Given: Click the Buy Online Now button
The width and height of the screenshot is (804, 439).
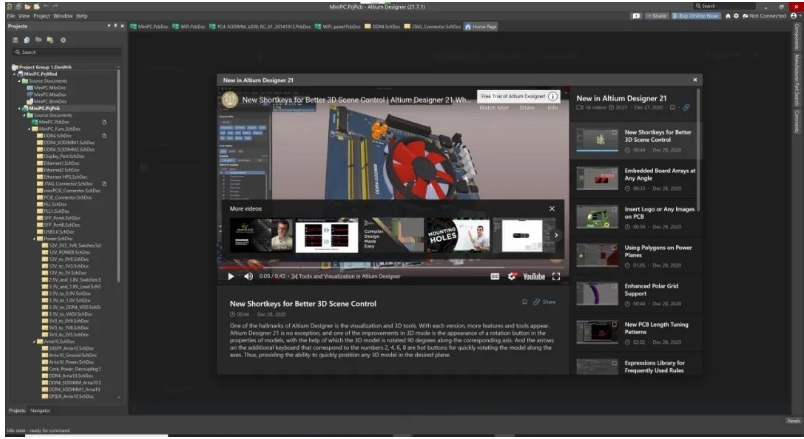Looking at the screenshot, I should [x=696, y=16].
